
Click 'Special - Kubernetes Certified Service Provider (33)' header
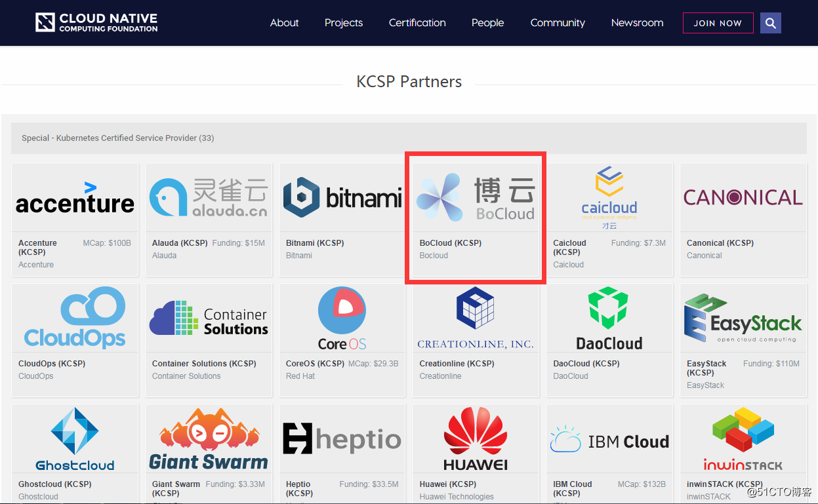point(118,138)
